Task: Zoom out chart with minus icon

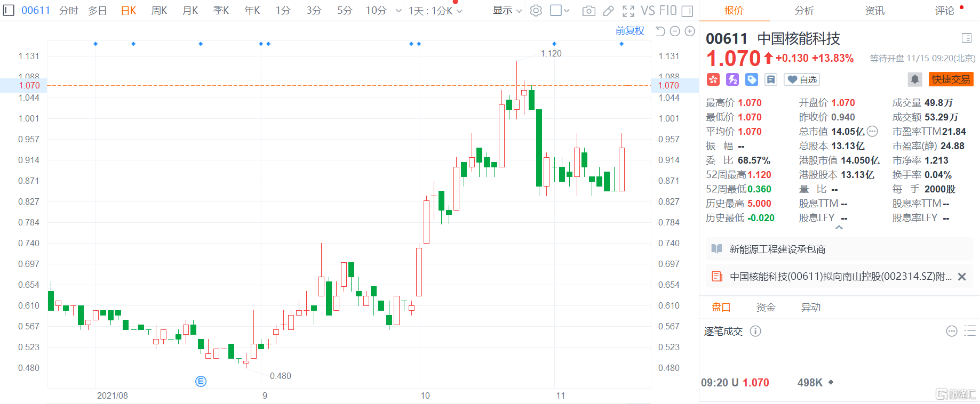Action: [675, 31]
